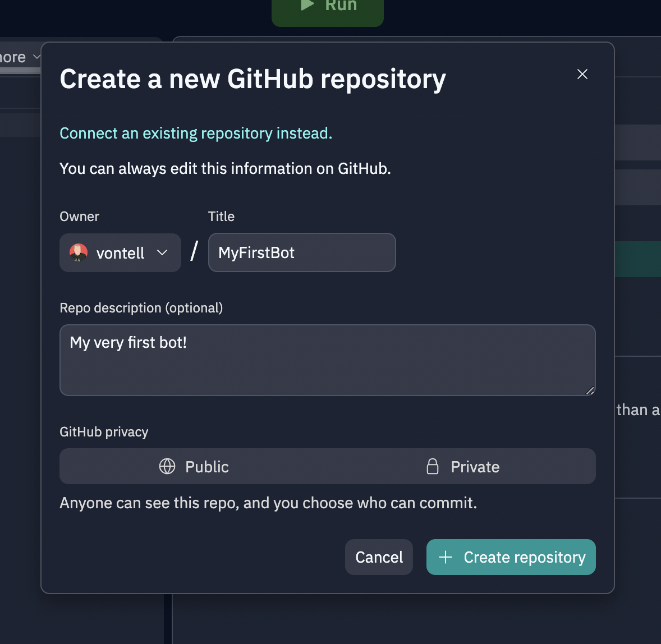The image size is (661, 644).
Task: Select Private GitHub privacy option
Action: (462, 467)
